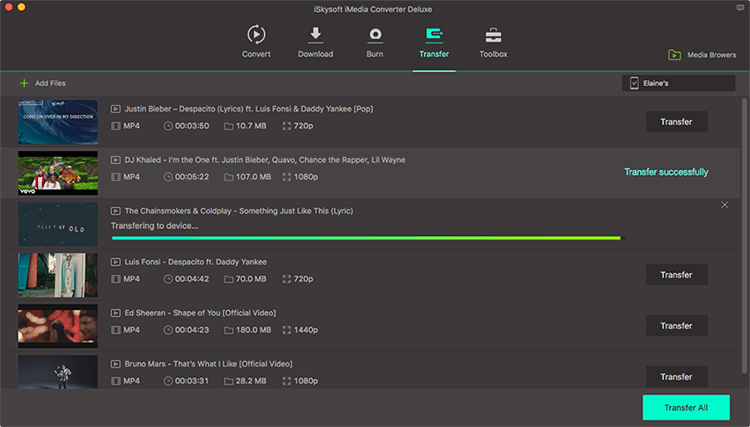
Task: Open the Justin Bieber Despacito thumbnail
Action: coord(58,122)
